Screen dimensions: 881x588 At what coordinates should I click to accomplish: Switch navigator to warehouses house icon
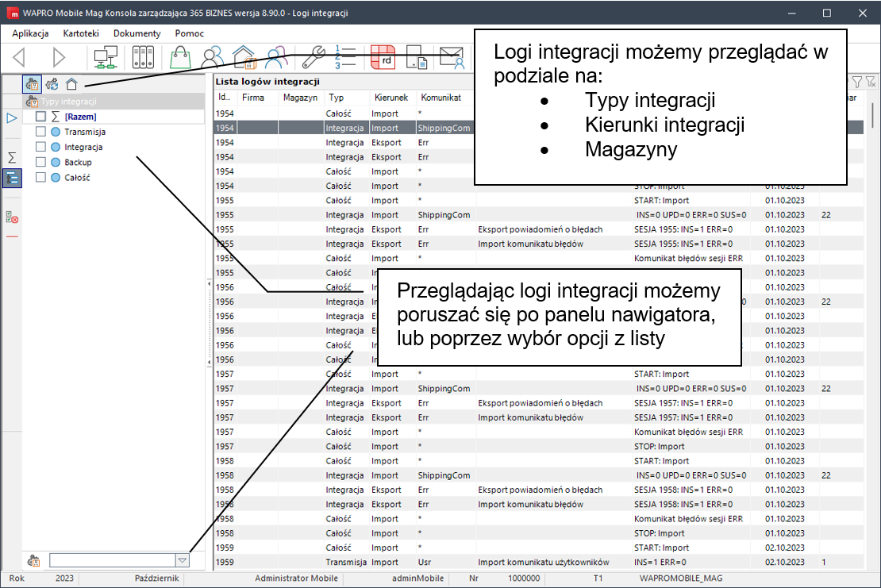click(71, 84)
